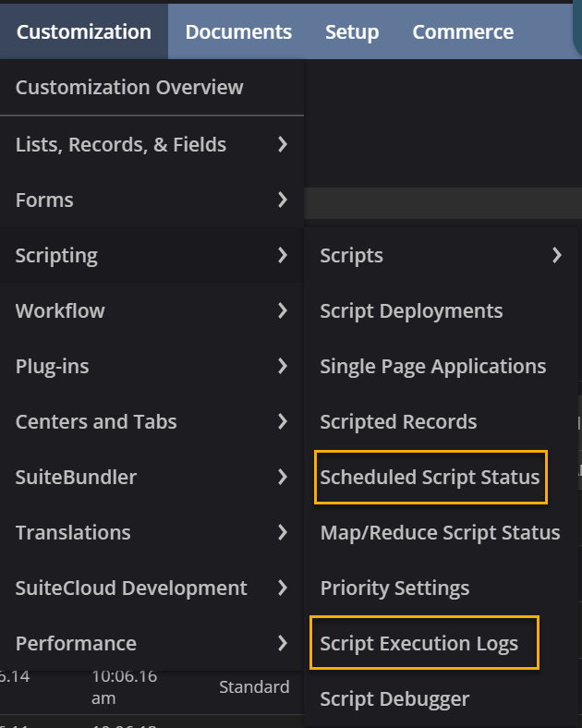This screenshot has width=582, height=728.
Task: Select Scripted Records
Action: pos(398,421)
